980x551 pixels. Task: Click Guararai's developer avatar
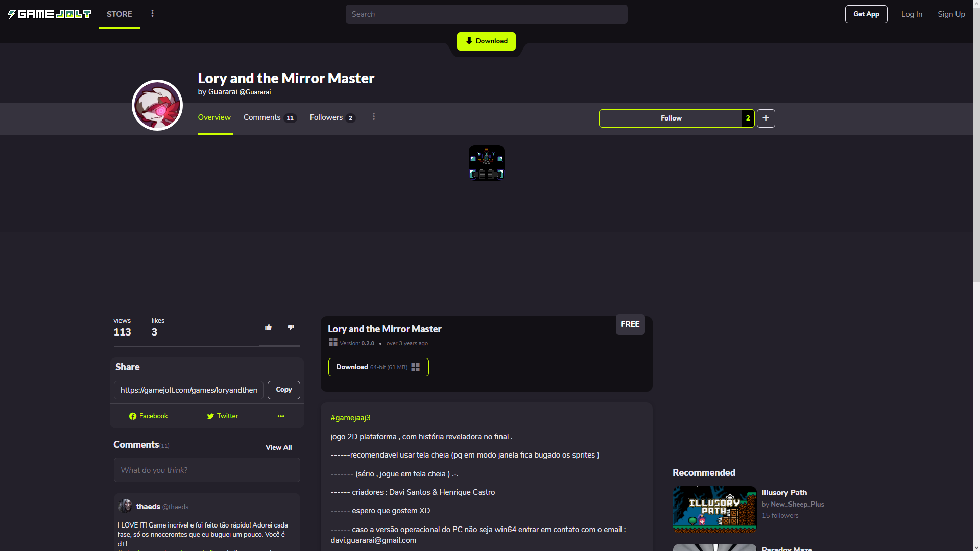click(x=157, y=105)
